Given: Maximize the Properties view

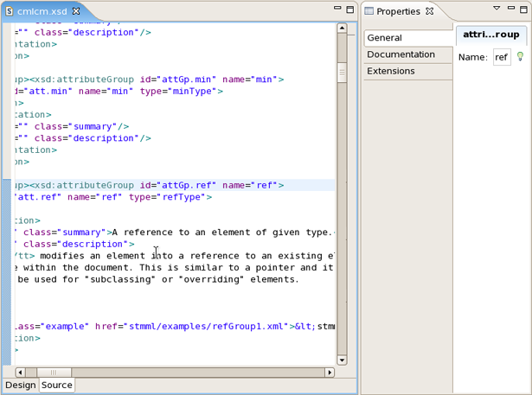Looking at the screenshot, I should pyautogui.click(x=523, y=10).
